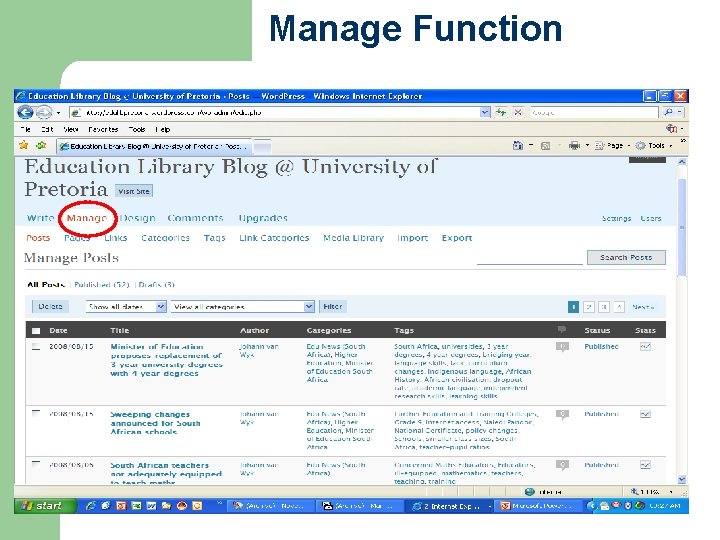Click the Print icon in command bar
Viewport: 720px width, 540px height.
click(574, 146)
